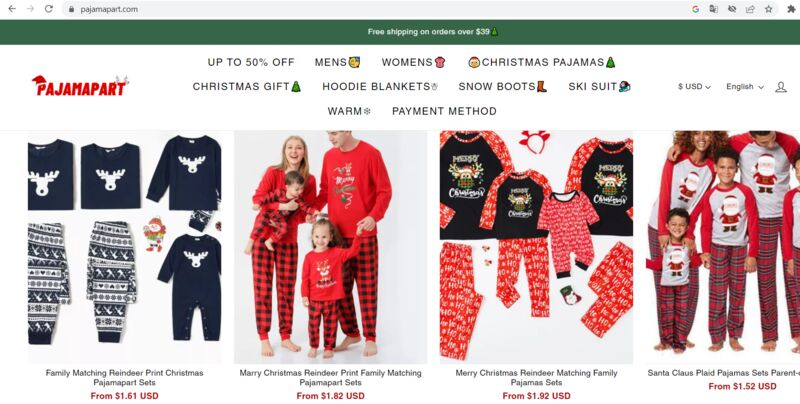Go to the CHRISTMAS PAJAMAS menu item

pyautogui.click(x=542, y=62)
